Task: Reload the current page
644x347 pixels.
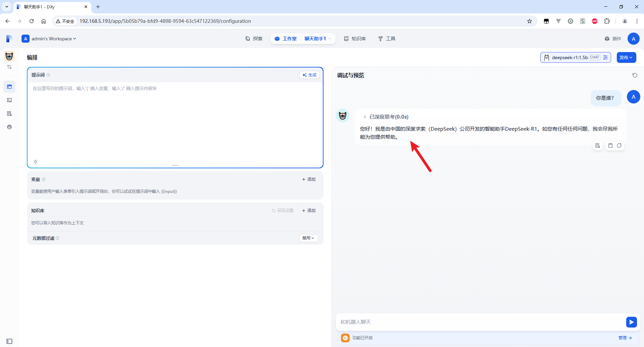Action: coord(32,21)
